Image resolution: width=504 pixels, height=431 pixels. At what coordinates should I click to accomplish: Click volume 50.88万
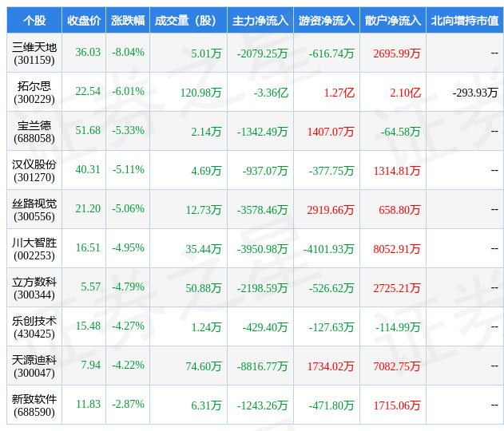[204, 288]
